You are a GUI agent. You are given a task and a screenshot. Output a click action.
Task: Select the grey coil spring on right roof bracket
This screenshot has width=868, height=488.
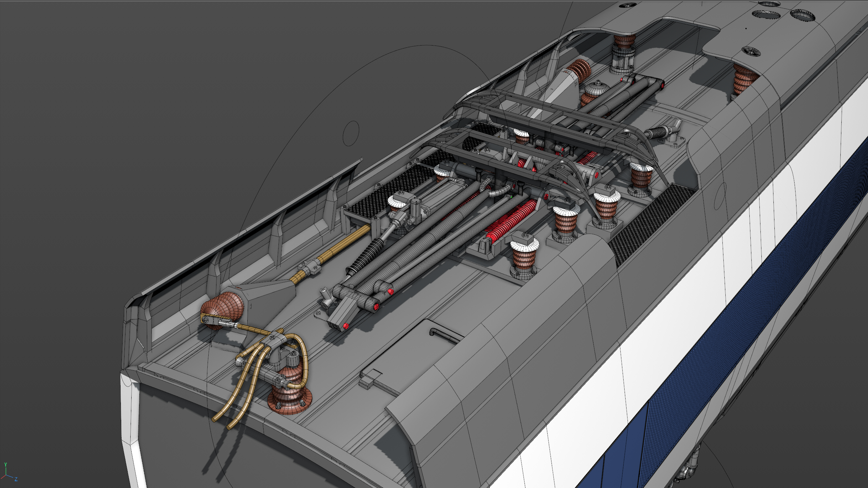pyautogui.click(x=658, y=132)
